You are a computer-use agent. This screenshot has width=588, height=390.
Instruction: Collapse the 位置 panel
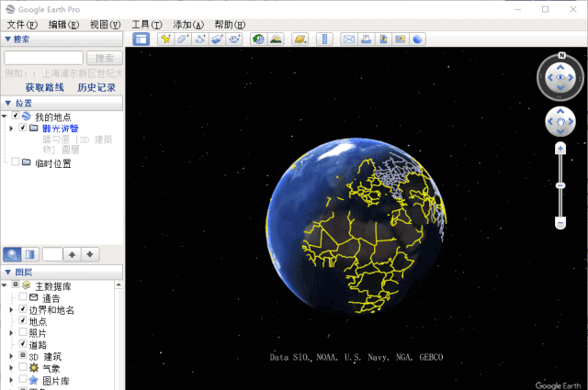pos(7,103)
